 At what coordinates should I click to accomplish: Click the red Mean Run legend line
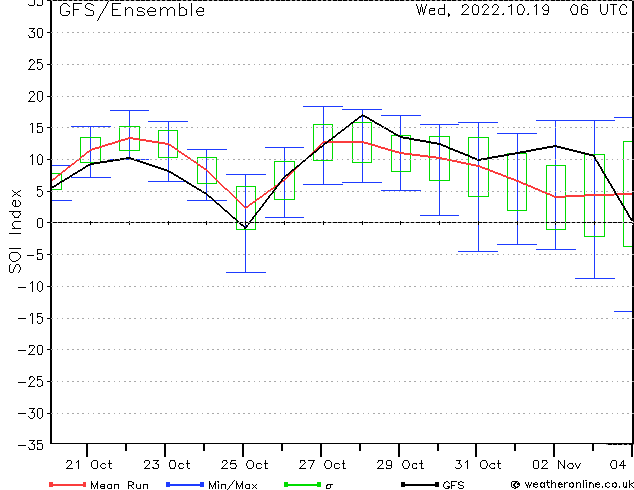pyautogui.click(x=67, y=484)
